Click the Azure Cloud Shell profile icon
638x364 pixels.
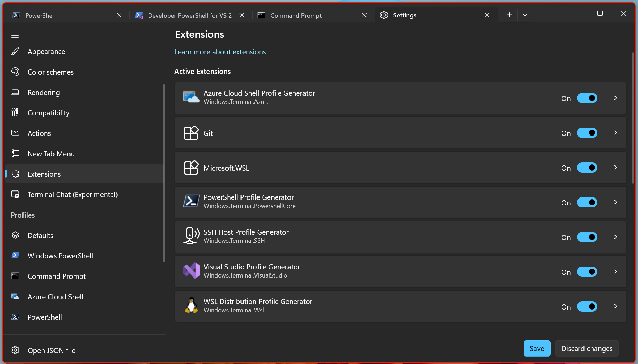tap(15, 297)
